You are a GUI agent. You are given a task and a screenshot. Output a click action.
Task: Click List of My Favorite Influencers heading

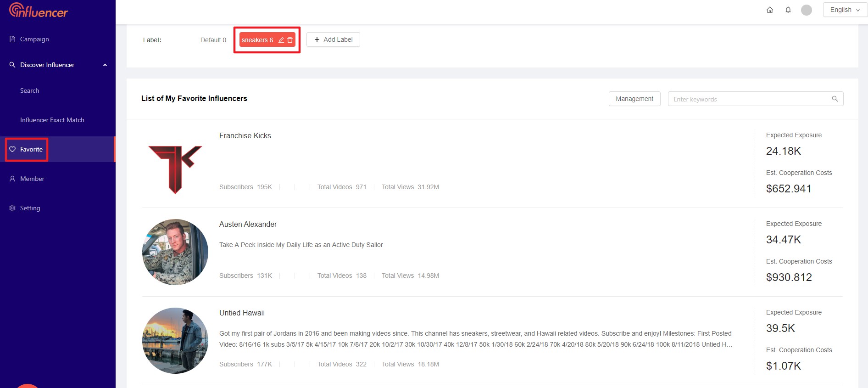point(194,98)
